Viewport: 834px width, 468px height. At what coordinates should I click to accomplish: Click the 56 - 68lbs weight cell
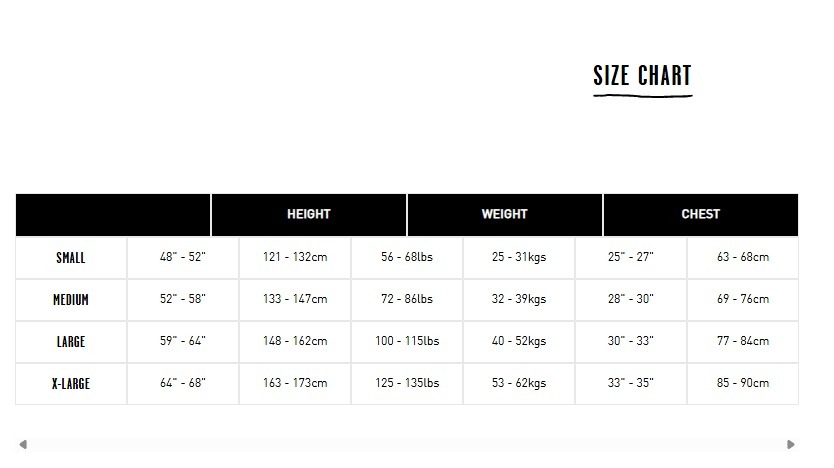[x=407, y=257]
